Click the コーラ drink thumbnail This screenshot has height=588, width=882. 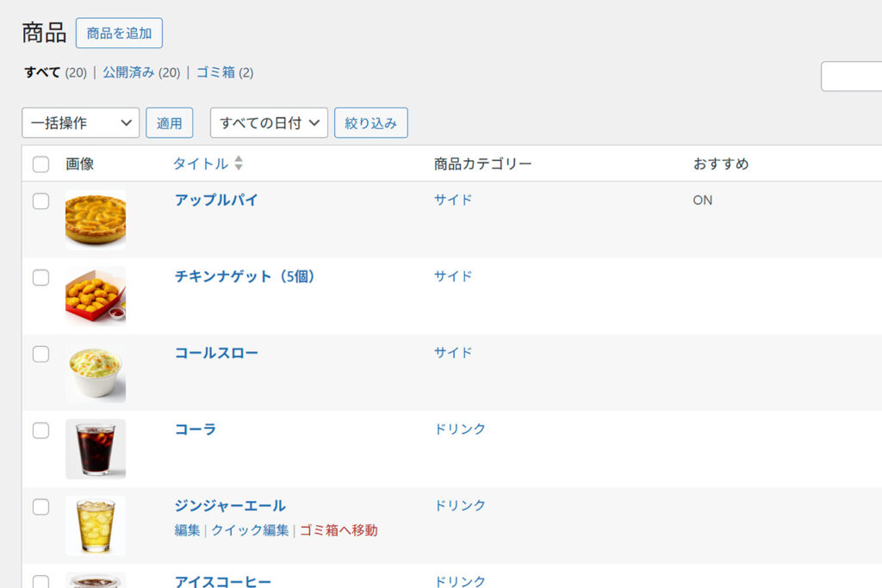pyautogui.click(x=96, y=449)
